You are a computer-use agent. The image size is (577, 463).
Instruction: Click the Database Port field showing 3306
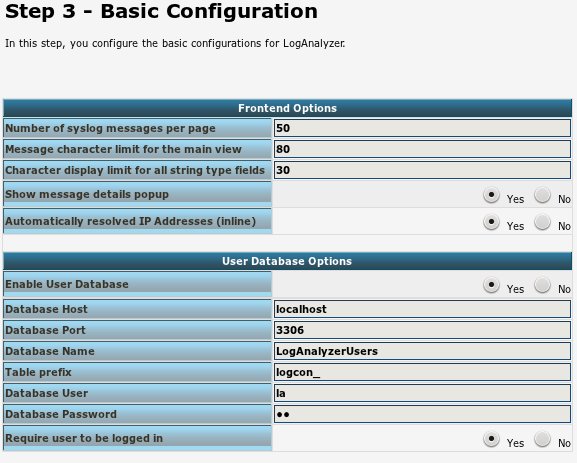click(422, 330)
